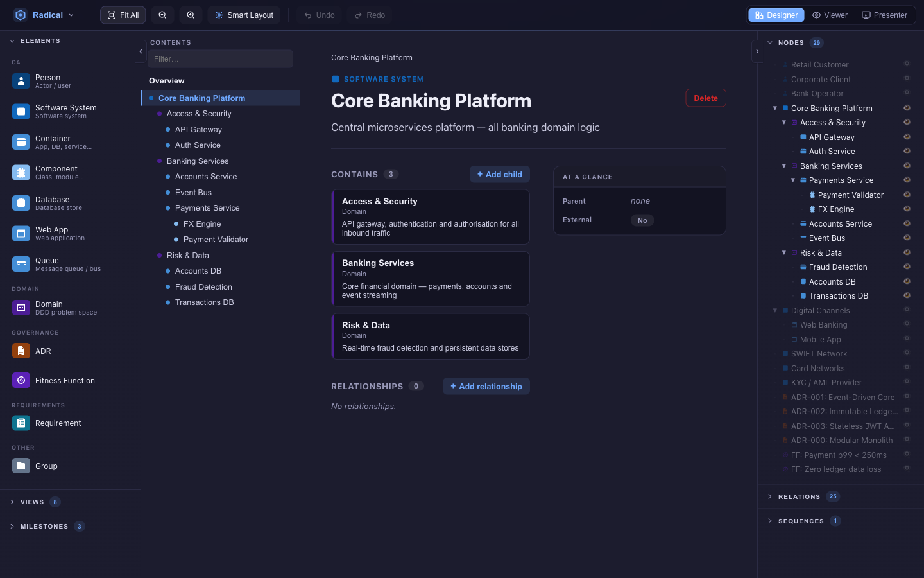Screen dimensions: 924x578
Task: Open Banking Services in contents list
Action: click(x=198, y=161)
